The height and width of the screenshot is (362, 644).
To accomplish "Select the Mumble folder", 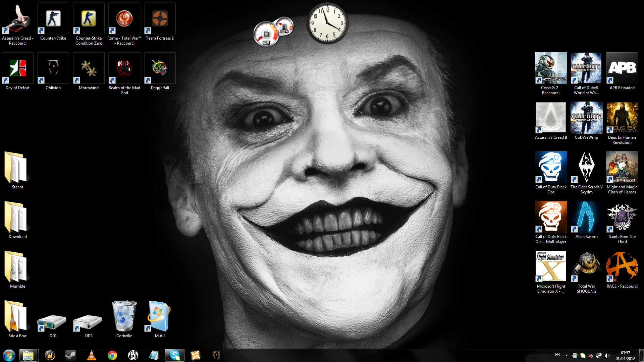I will click(17, 269).
